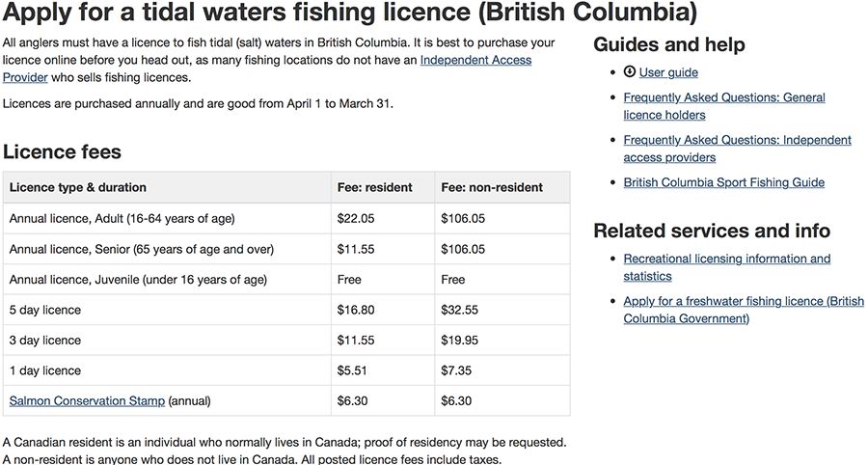Screen dimensions: 868x465
Task: Follow the Apply for a freshwater fishing licence link
Action: (744, 310)
